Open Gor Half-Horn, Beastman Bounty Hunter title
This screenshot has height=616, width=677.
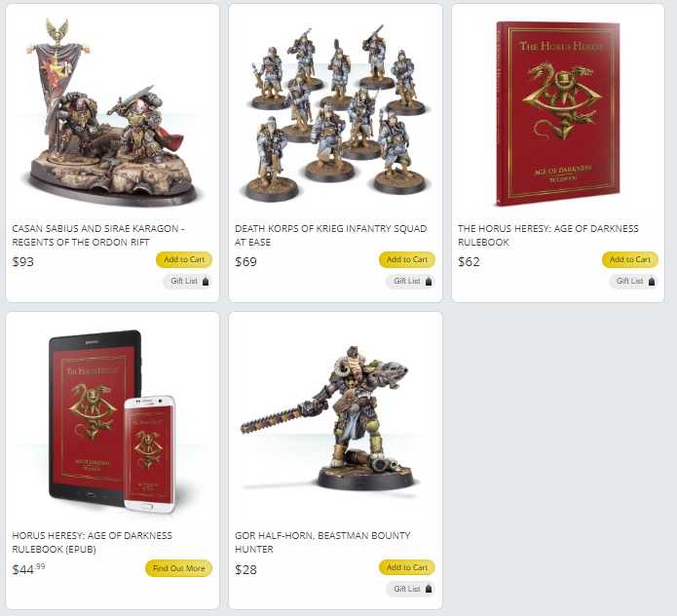(x=322, y=543)
